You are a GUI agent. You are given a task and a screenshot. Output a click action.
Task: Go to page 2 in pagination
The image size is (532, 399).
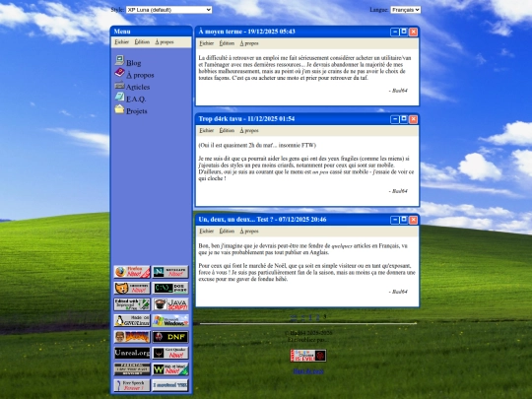click(x=317, y=318)
